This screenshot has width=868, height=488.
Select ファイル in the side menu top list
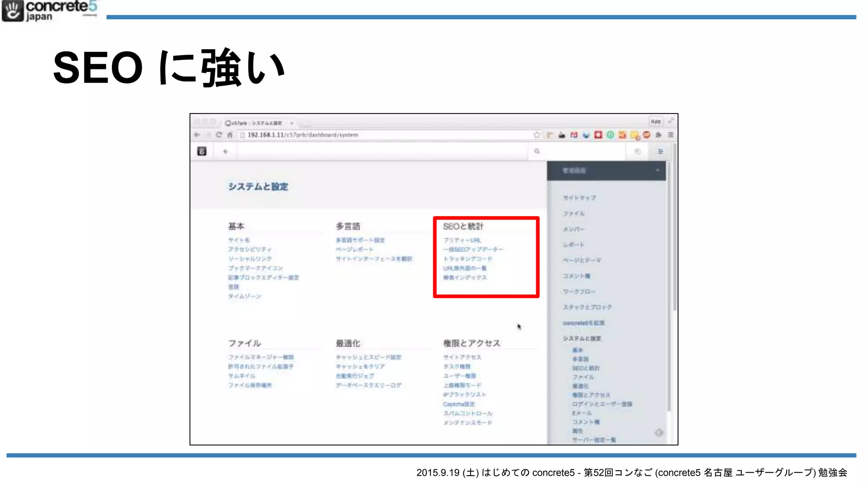[x=573, y=213]
